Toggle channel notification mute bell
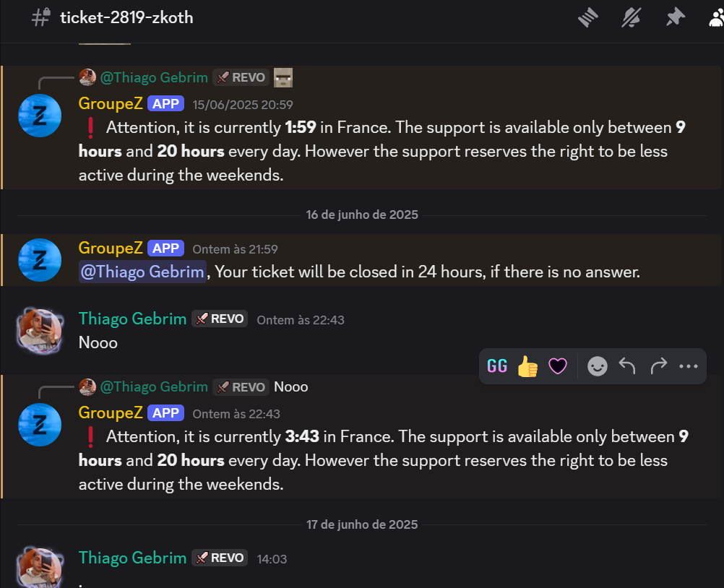 click(x=632, y=18)
